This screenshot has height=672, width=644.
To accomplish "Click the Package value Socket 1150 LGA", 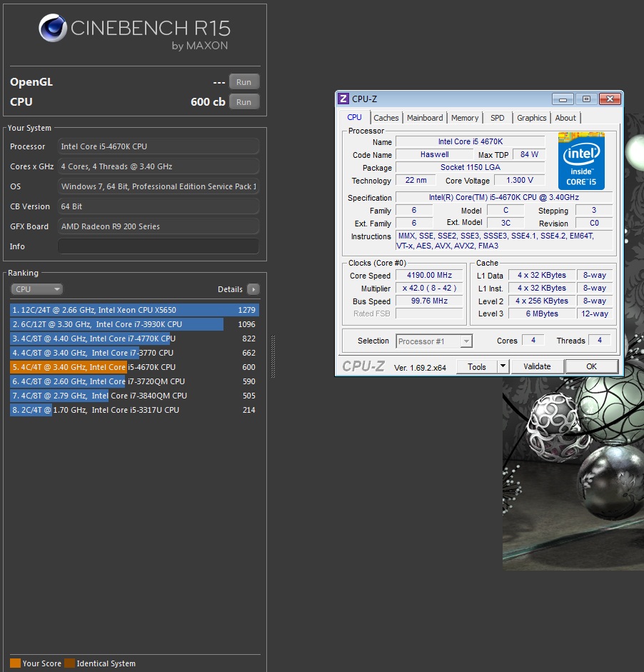I will (471, 167).
